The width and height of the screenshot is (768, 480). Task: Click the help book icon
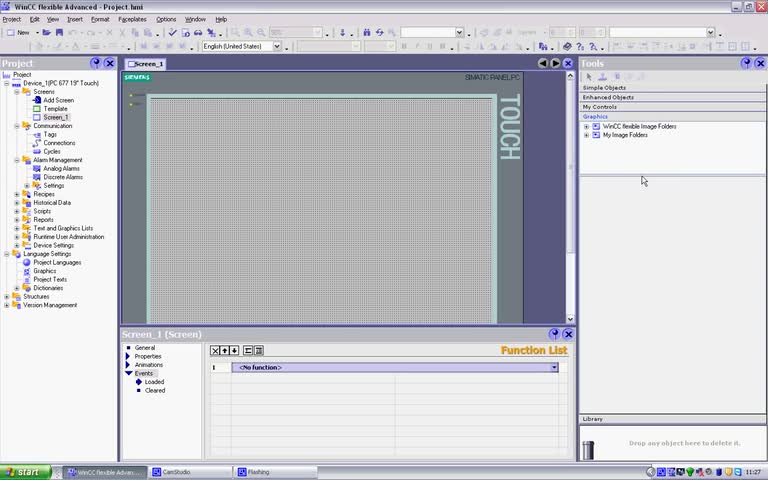pos(567,47)
